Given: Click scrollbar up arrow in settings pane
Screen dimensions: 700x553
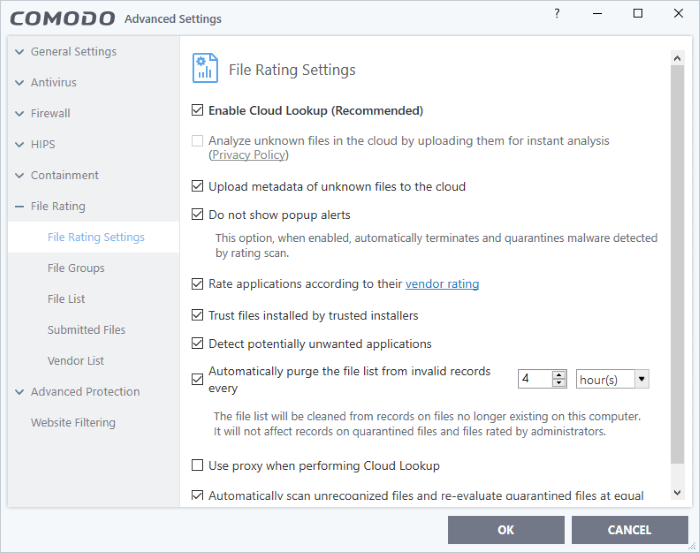Looking at the screenshot, I should coord(677,58).
